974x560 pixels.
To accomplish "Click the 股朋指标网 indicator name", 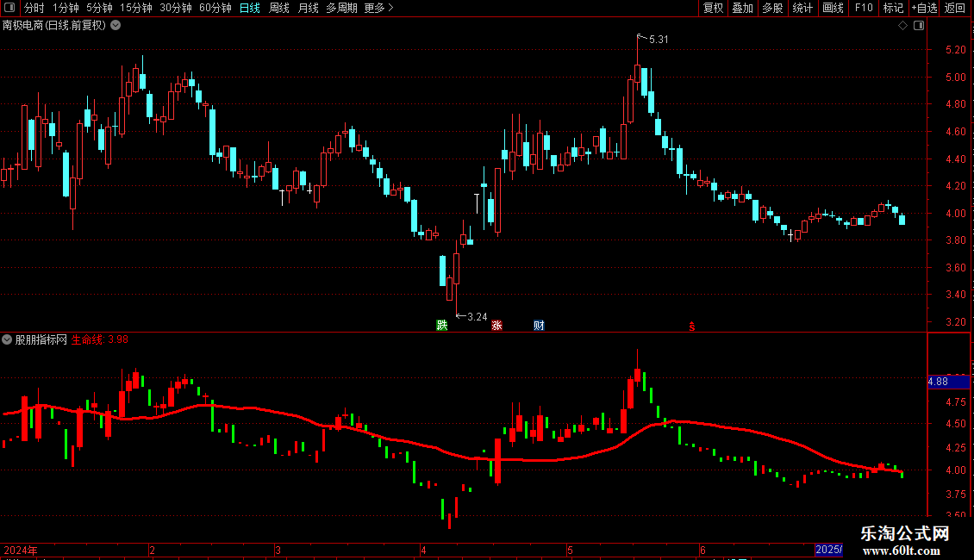I will (x=41, y=339).
